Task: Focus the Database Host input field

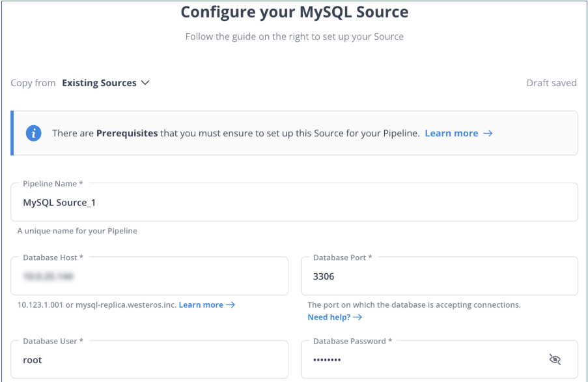Action: tap(149, 276)
